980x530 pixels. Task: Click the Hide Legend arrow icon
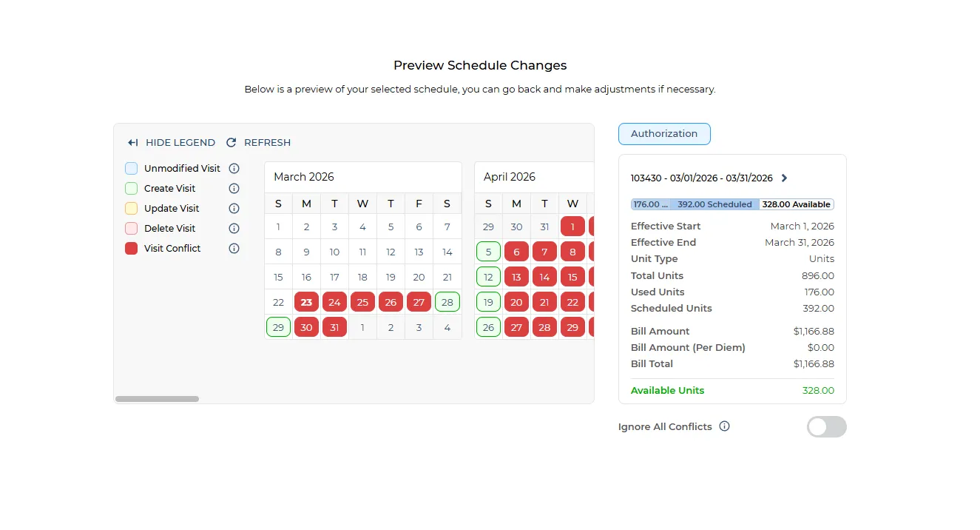tap(132, 142)
